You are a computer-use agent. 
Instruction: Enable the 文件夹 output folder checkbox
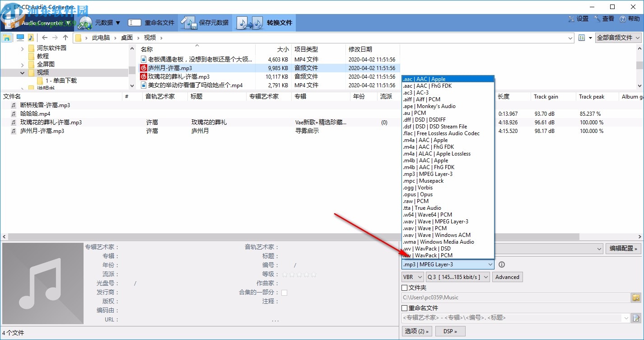click(x=404, y=287)
